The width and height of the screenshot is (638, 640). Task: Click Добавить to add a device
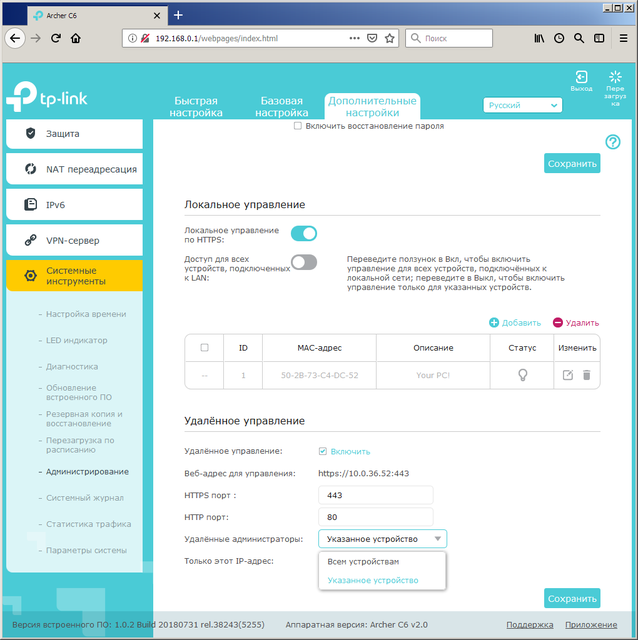point(515,323)
